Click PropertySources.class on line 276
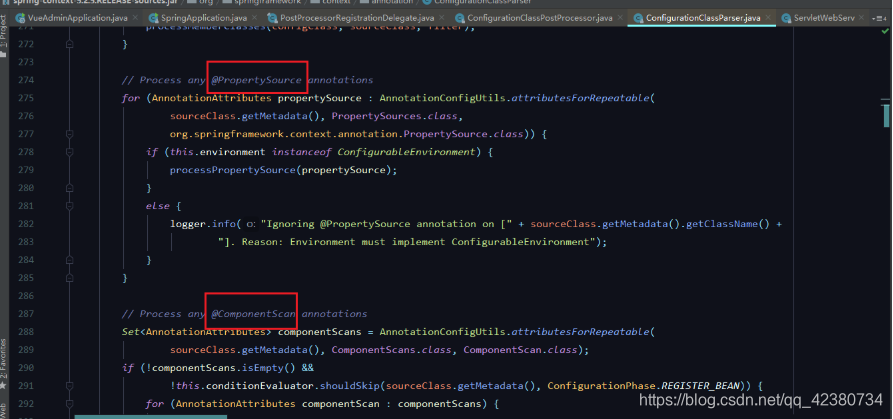The height and width of the screenshot is (419, 893). coord(395,116)
